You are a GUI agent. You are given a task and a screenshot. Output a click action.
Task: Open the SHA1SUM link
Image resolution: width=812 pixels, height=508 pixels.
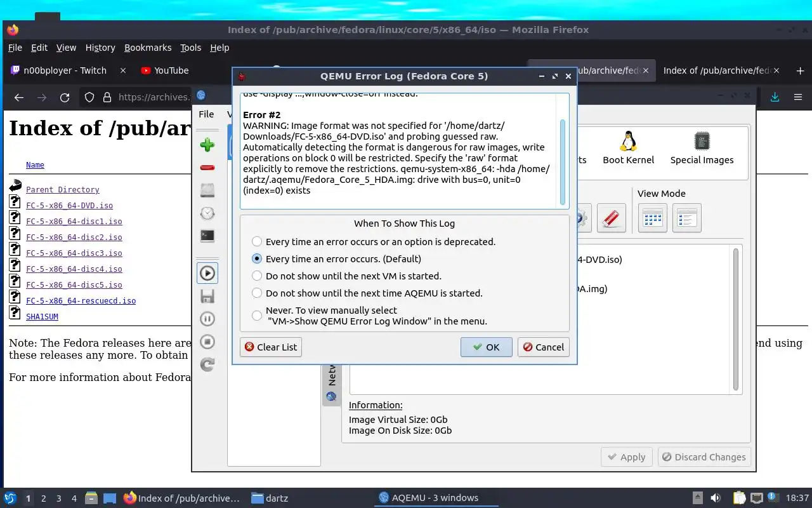tap(42, 317)
